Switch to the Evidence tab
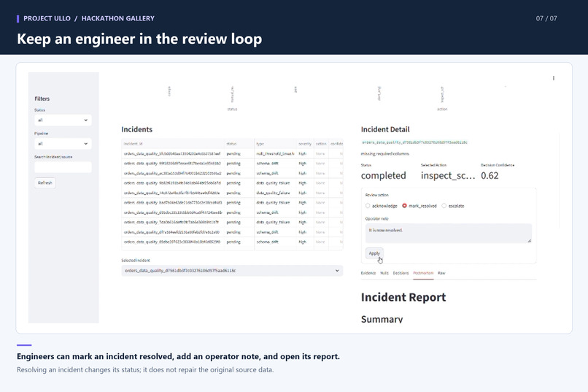 [x=368, y=273]
